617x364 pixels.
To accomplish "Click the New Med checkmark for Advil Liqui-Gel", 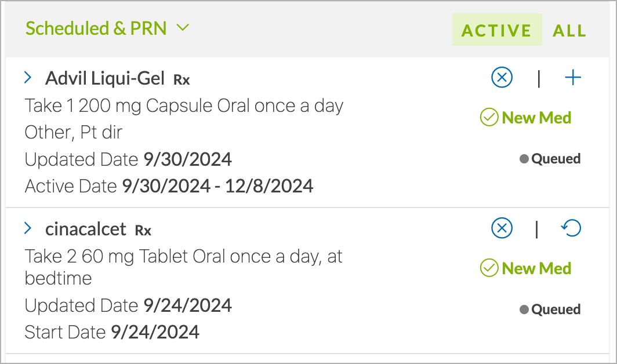I will point(489,117).
